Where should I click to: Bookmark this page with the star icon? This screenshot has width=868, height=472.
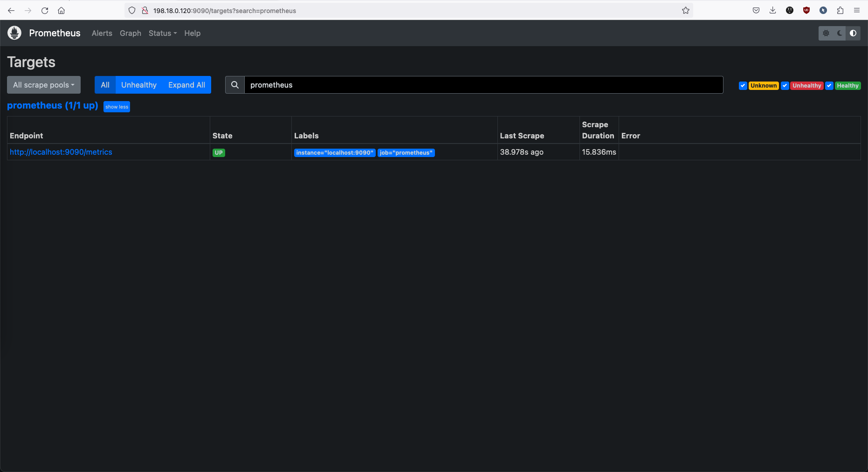[x=685, y=10]
